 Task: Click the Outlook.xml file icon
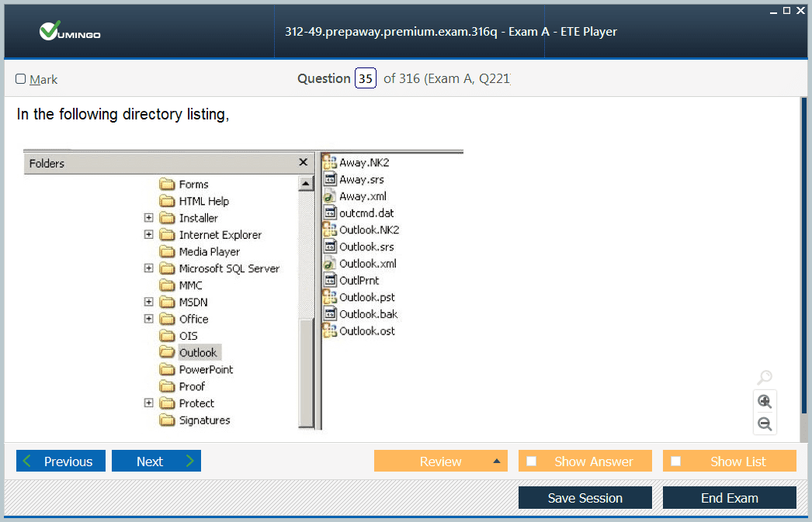330,264
